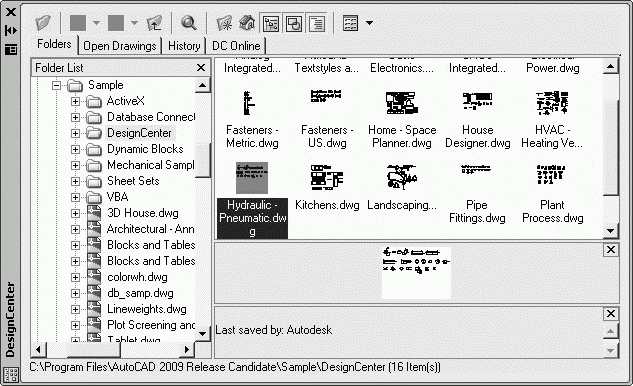Switch to the DC Online tab
Viewport: 633px width, 386px height.
pos(236,46)
